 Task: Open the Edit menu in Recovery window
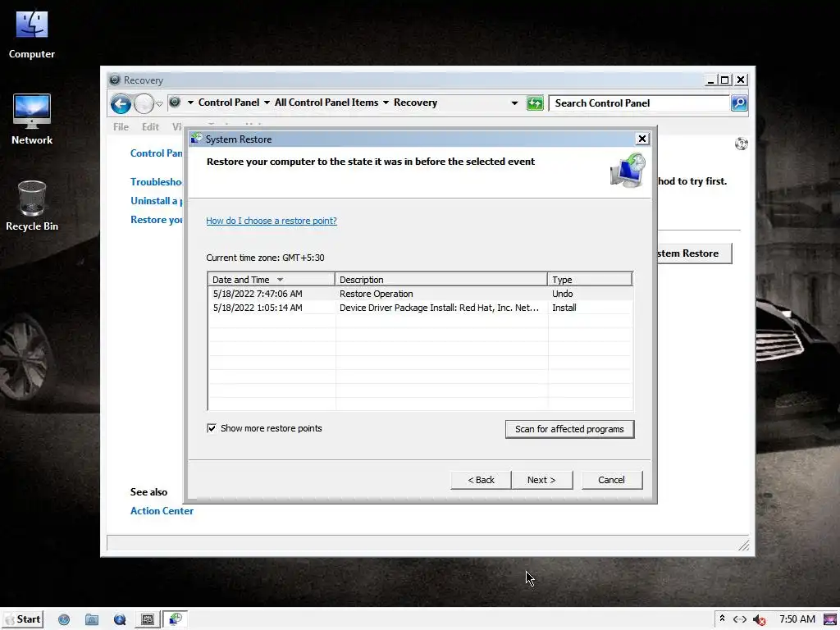pos(151,127)
